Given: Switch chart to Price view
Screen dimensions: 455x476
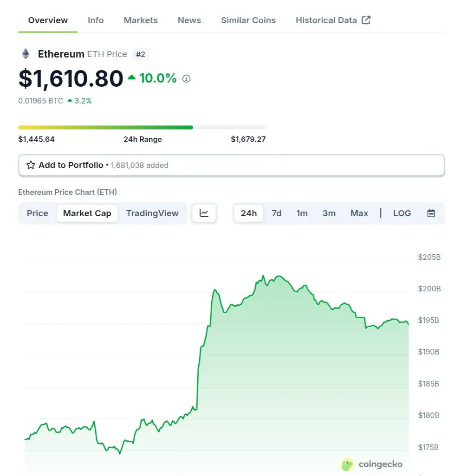Looking at the screenshot, I should 37,213.
